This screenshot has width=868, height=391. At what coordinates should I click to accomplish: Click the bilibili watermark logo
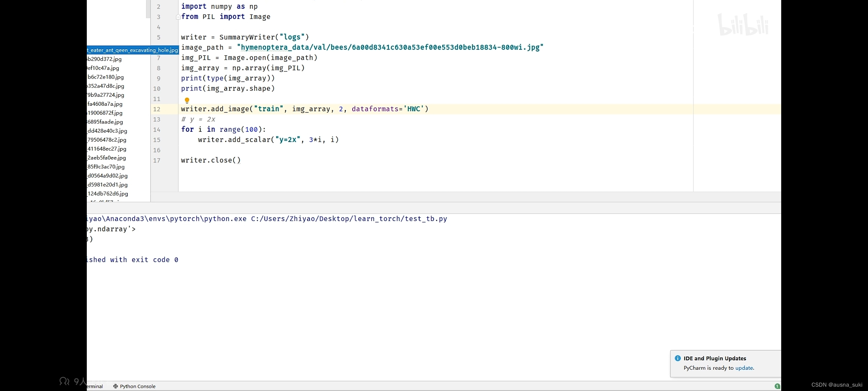(x=743, y=25)
